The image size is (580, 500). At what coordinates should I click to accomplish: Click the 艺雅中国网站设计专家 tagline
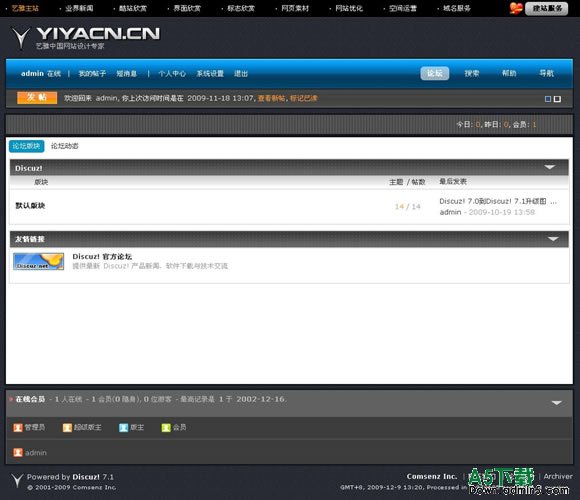coord(70,46)
